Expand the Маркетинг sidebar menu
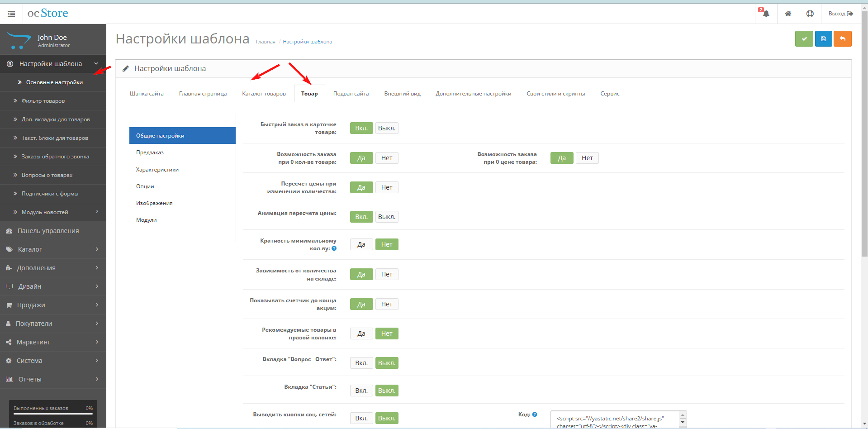 [53, 342]
